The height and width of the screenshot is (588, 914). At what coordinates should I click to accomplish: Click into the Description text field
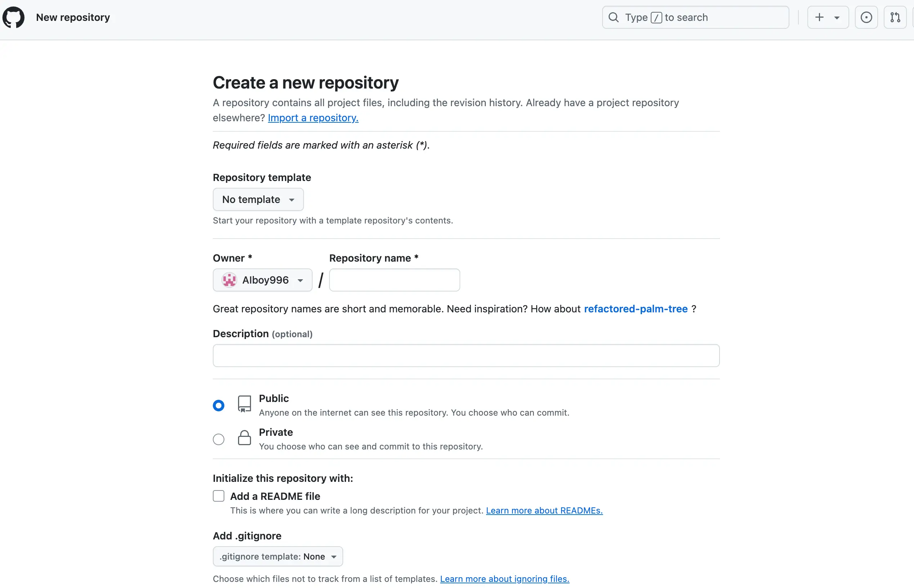tap(466, 356)
